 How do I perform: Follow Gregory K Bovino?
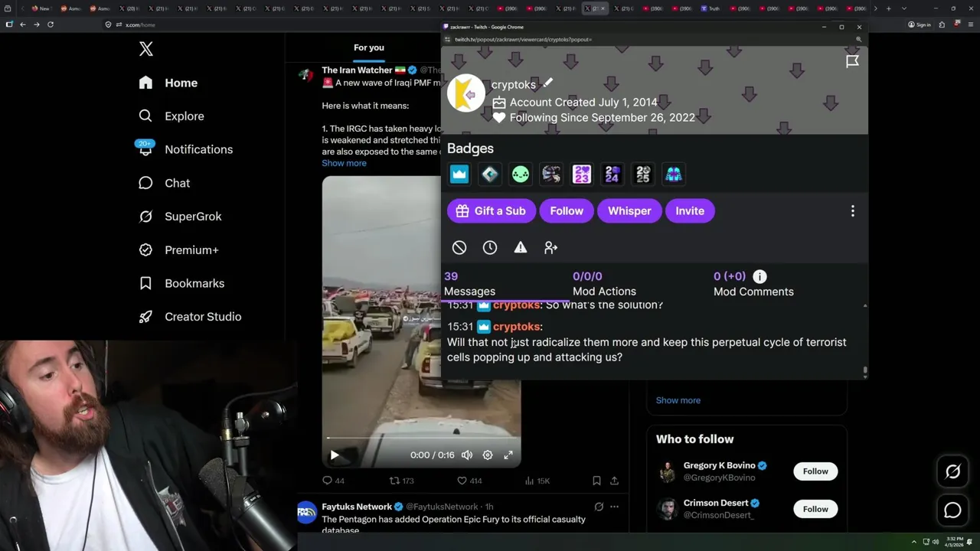pos(815,471)
